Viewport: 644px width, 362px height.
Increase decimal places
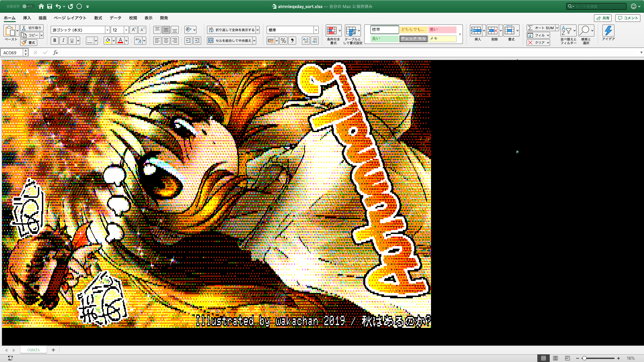click(x=306, y=41)
